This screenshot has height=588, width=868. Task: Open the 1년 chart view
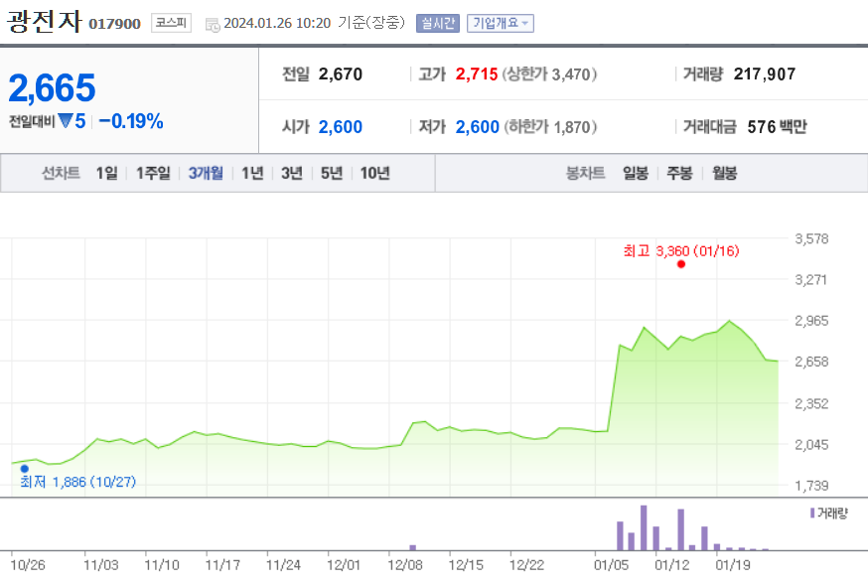pos(252,172)
